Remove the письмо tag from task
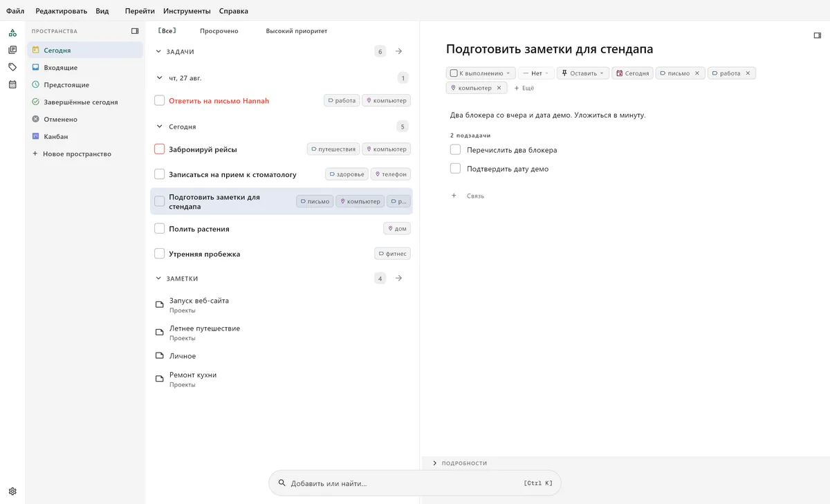The image size is (830, 504). tap(697, 73)
